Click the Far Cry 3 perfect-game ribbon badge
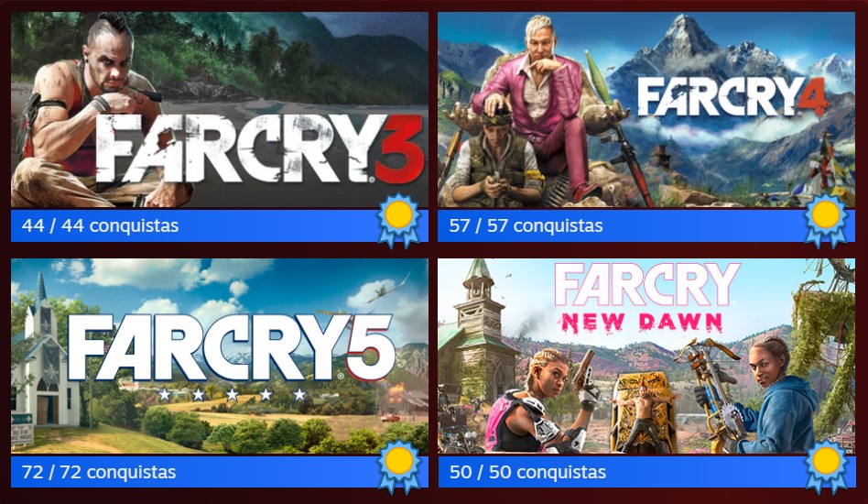Viewport: 868px width, 504px height. tap(398, 221)
